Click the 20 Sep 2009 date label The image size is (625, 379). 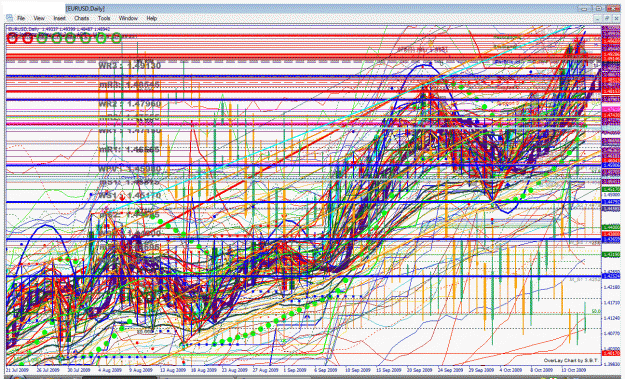419,370
